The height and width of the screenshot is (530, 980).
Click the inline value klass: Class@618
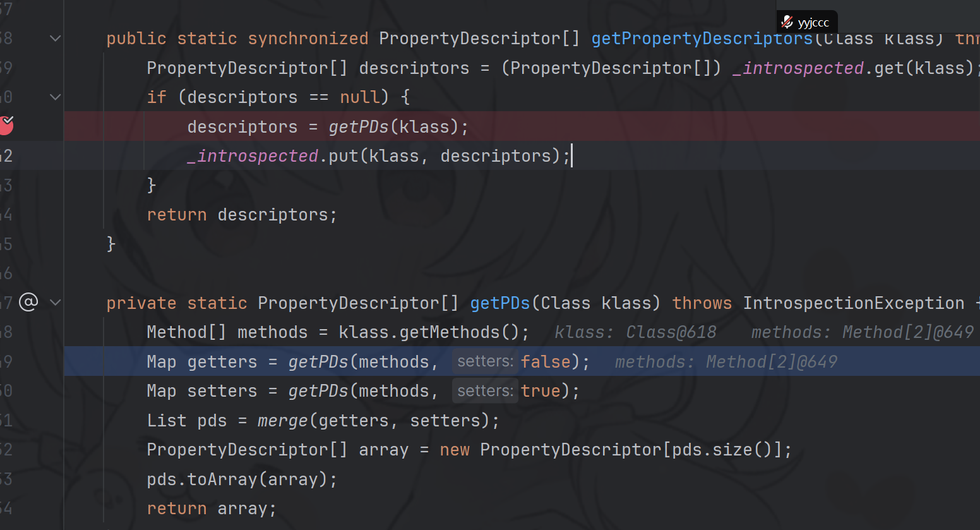coord(635,332)
